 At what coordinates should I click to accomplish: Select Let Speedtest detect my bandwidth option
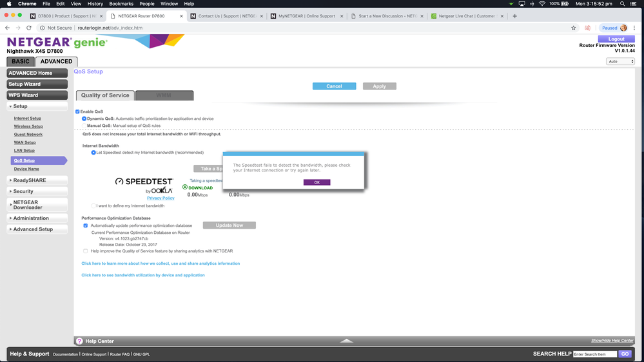(93, 153)
